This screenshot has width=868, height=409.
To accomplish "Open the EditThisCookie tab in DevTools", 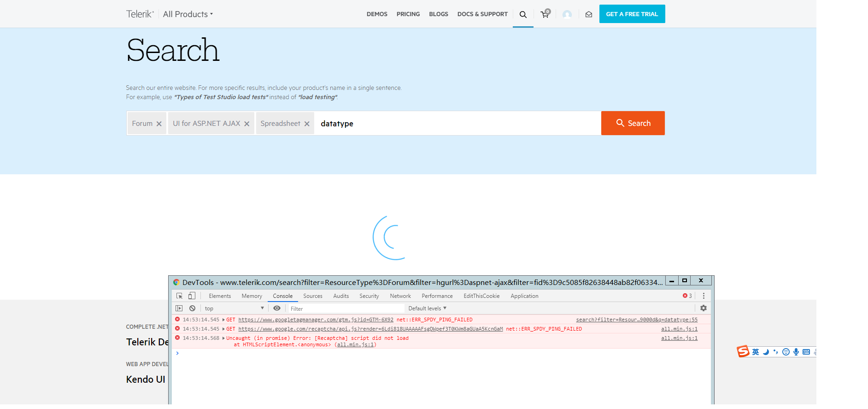I will click(x=481, y=296).
